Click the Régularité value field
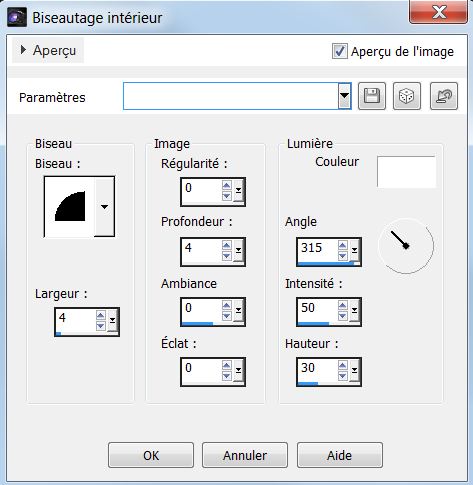 click(x=201, y=191)
